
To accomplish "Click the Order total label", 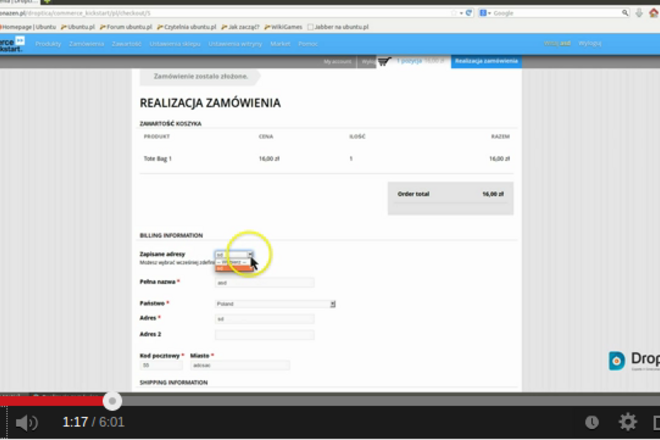I will pyautogui.click(x=413, y=194).
